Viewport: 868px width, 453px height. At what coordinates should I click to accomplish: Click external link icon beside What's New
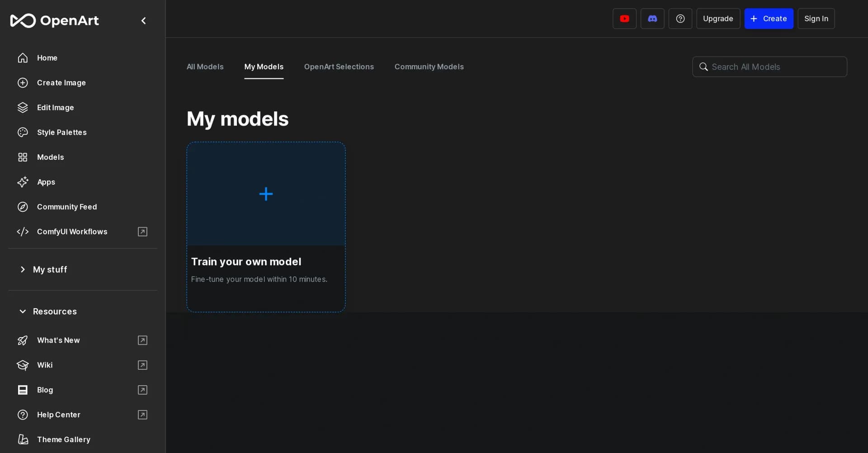pyautogui.click(x=142, y=340)
